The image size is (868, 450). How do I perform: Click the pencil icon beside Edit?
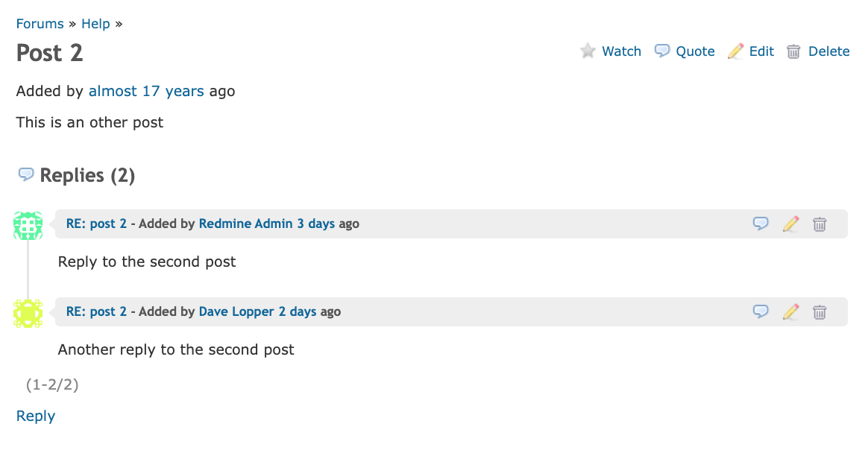736,51
